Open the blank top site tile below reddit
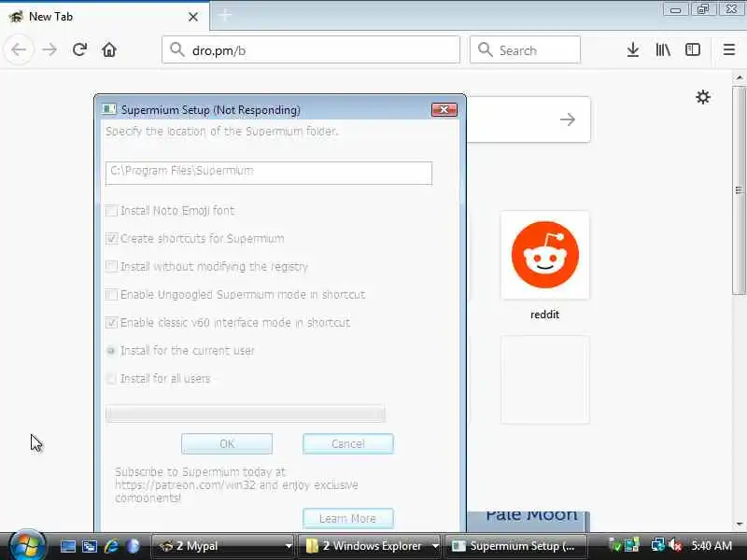The image size is (747, 560). pyautogui.click(x=545, y=380)
